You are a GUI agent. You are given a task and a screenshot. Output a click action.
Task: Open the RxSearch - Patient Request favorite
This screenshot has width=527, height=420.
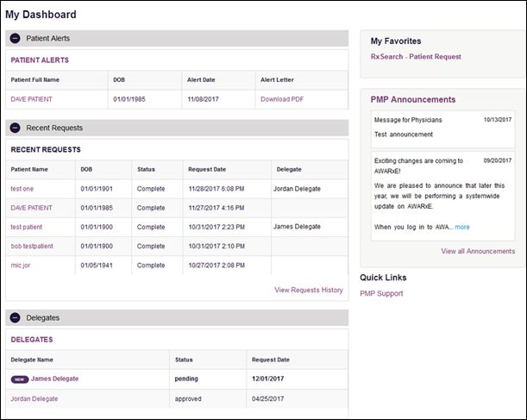coord(416,56)
